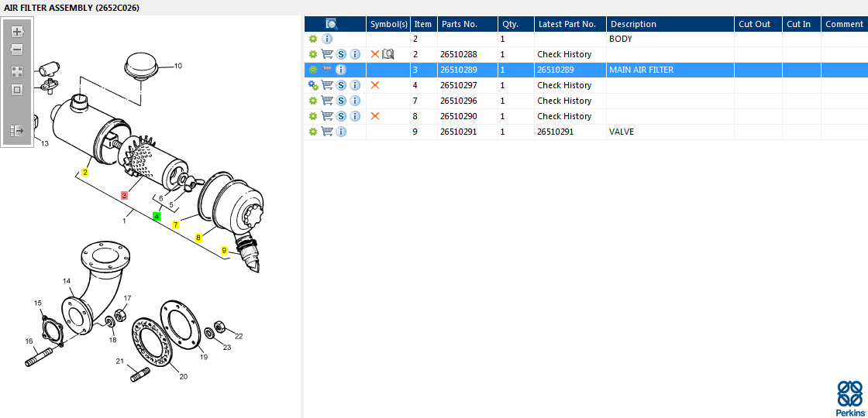Click the Symbol(s) column header
The width and height of the screenshot is (868, 418).
(388, 24)
